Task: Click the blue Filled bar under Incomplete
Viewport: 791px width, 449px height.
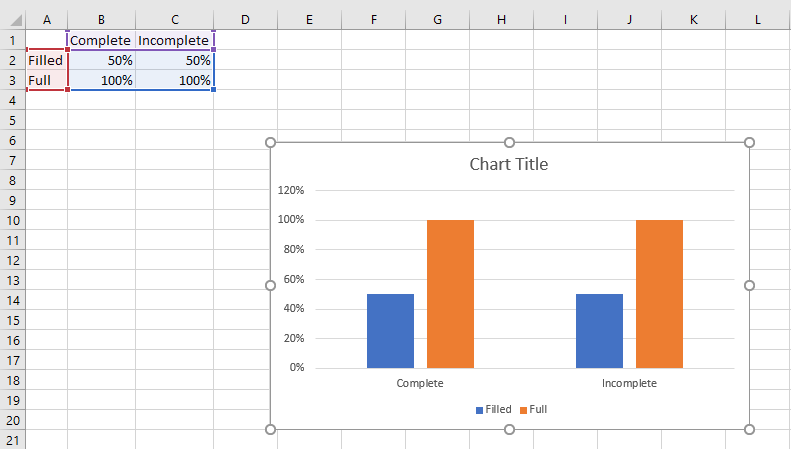Action: coord(599,331)
